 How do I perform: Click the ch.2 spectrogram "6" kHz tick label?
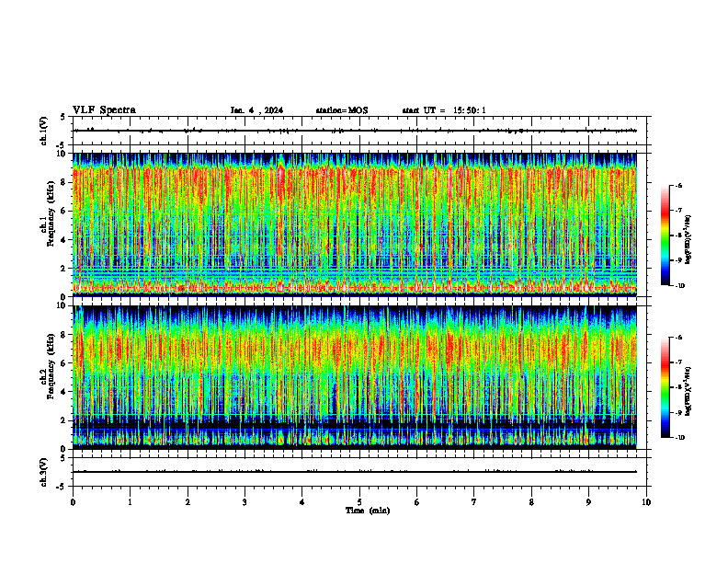[x=64, y=363]
